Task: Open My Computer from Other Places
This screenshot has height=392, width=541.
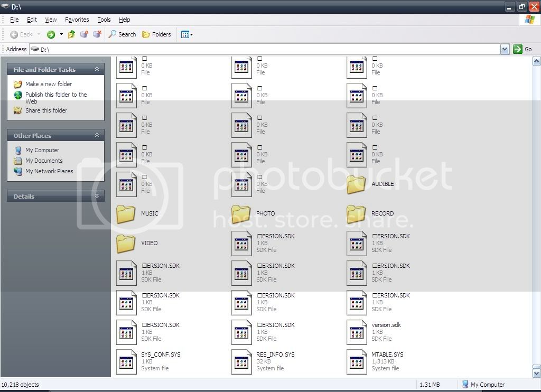Action: click(x=42, y=150)
